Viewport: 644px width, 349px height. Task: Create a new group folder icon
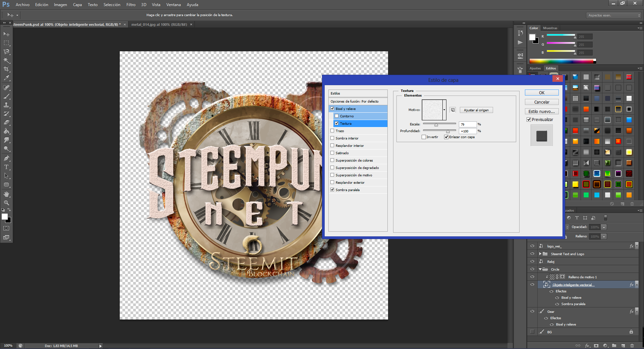point(614,346)
